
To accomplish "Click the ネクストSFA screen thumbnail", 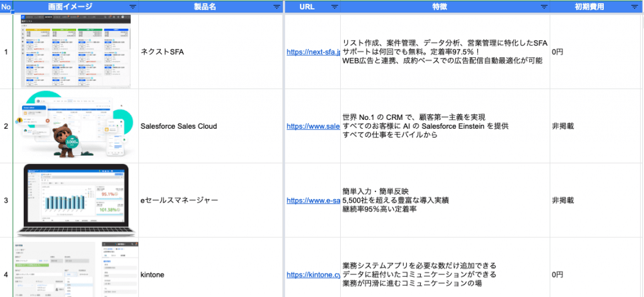I will coord(76,51).
